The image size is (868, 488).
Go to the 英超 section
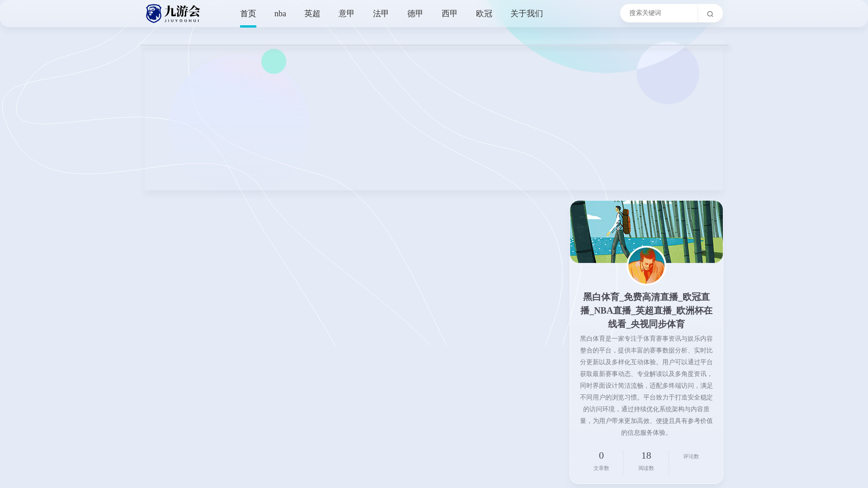(x=312, y=14)
